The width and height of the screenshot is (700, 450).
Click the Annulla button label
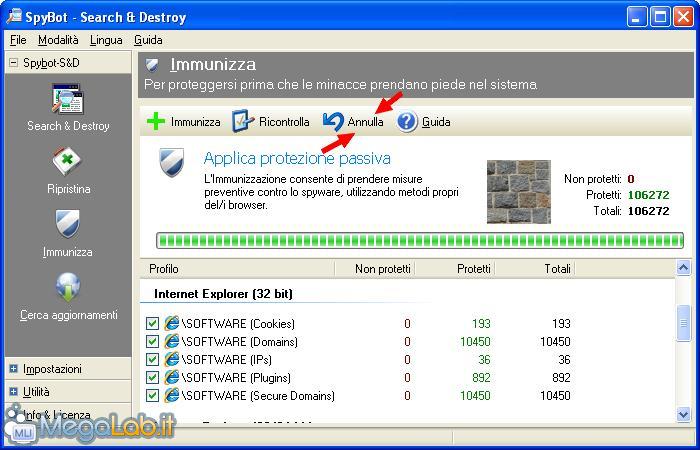point(366,122)
